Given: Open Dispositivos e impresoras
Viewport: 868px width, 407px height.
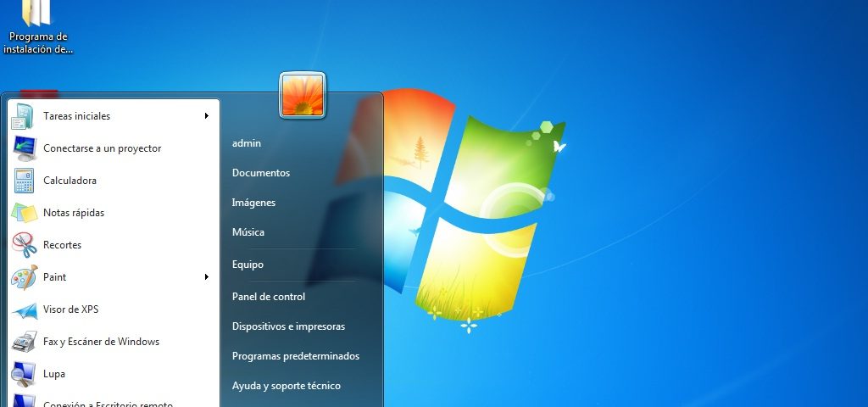Looking at the screenshot, I should [288, 326].
